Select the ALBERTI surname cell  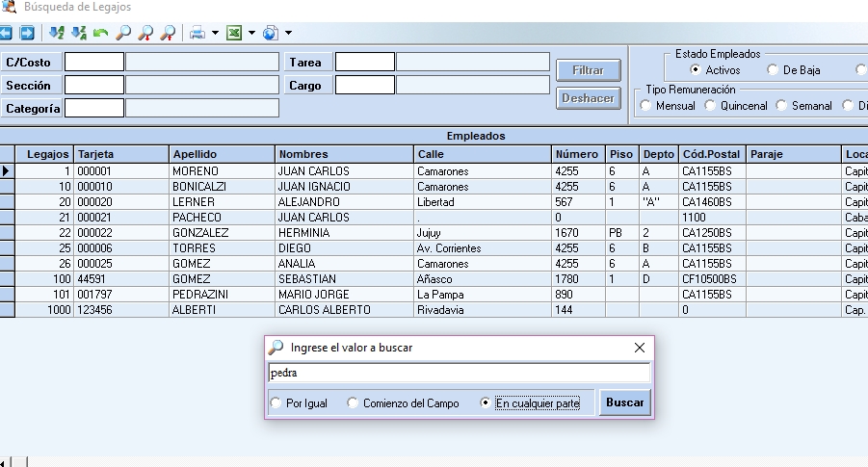coord(222,310)
